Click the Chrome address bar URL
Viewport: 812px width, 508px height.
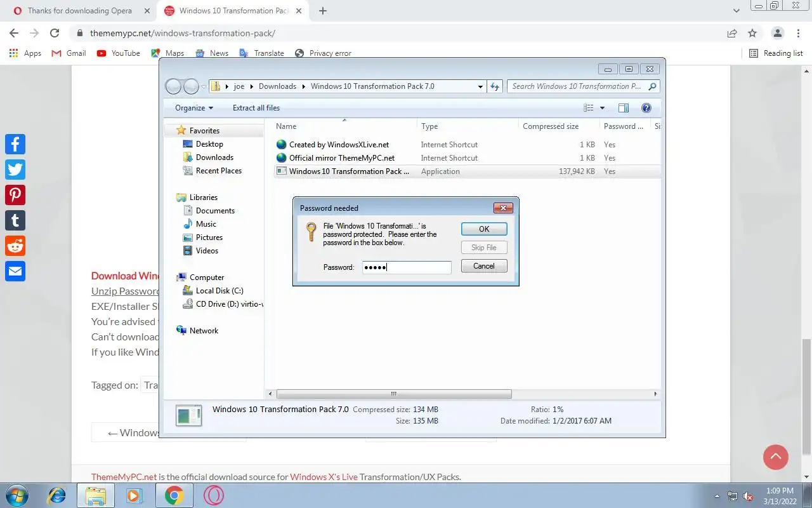point(183,33)
